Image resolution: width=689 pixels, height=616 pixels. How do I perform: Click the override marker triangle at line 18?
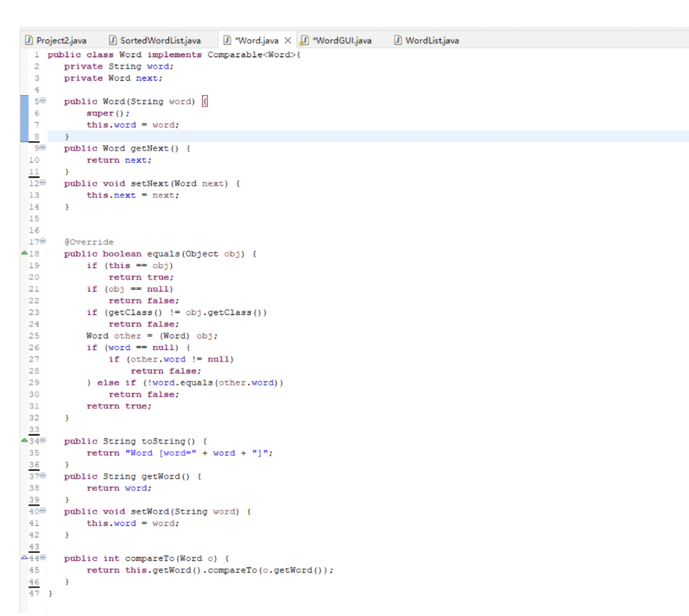[x=24, y=253]
